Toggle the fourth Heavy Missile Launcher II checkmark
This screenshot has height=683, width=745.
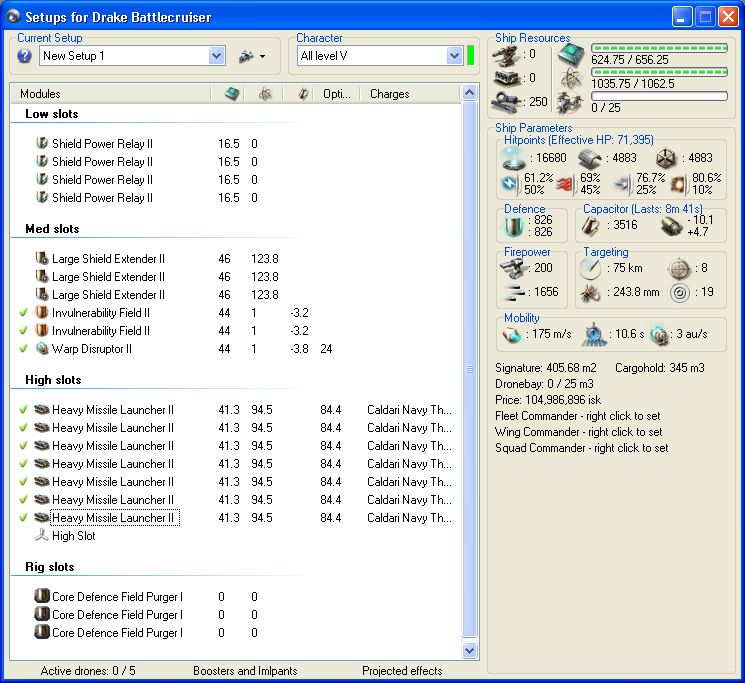[23, 464]
